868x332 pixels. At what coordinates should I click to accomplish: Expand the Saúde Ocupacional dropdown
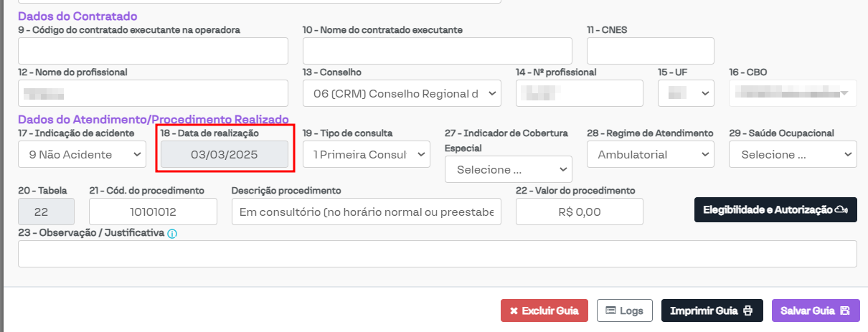pos(793,154)
